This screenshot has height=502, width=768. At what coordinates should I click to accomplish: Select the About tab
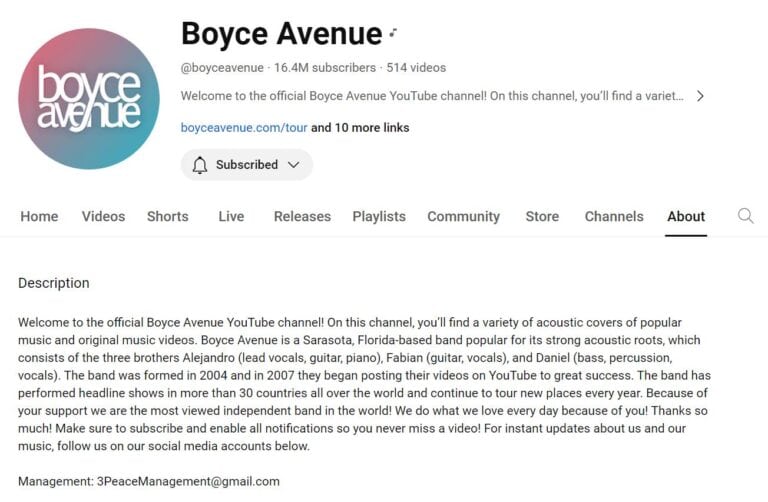click(x=686, y=216)
